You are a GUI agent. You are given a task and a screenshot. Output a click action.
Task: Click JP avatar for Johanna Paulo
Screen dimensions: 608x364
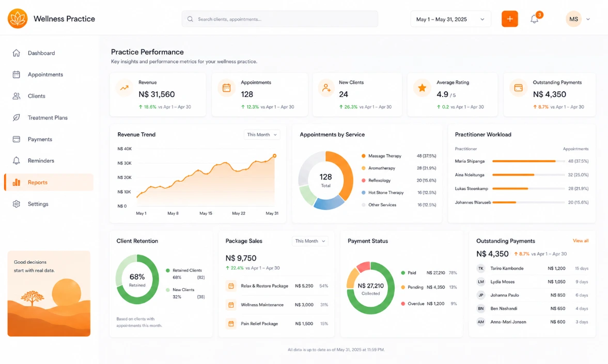tap(481, 295)
